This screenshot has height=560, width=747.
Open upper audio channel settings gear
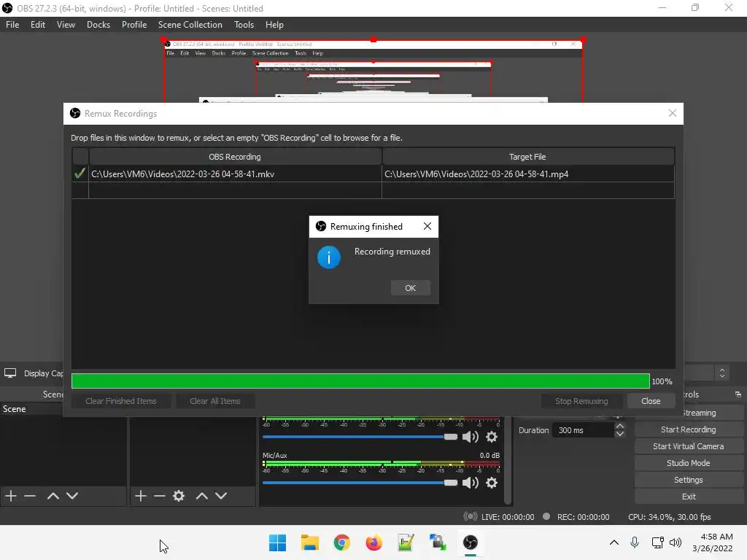point(492,437)
